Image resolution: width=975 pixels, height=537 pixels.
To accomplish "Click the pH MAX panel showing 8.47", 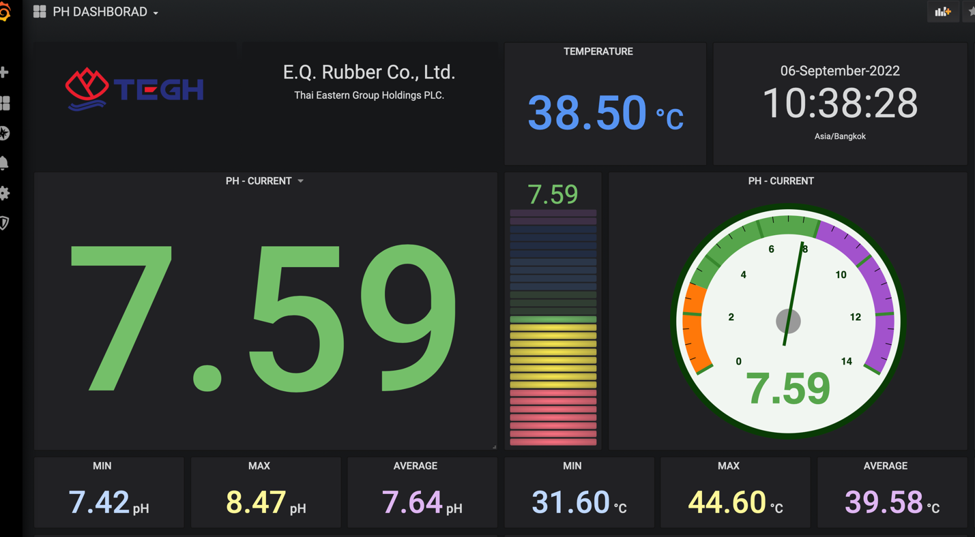I will coord(265,492).
